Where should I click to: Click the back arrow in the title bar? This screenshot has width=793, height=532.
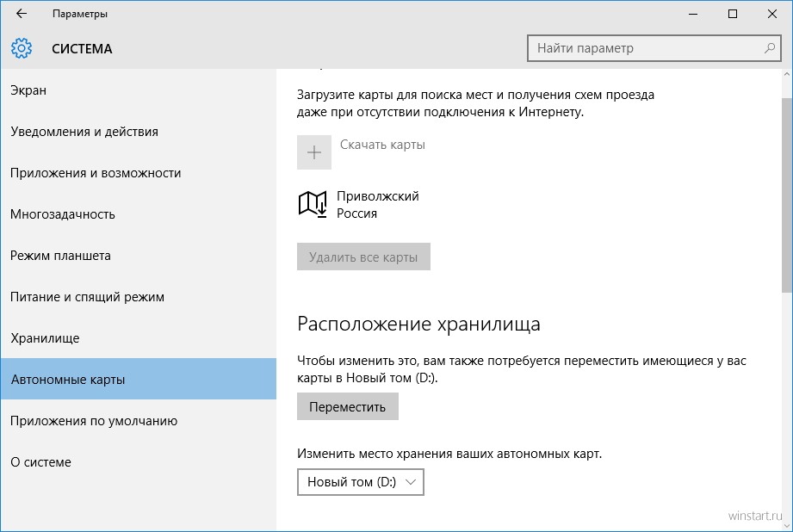(22, 14)
